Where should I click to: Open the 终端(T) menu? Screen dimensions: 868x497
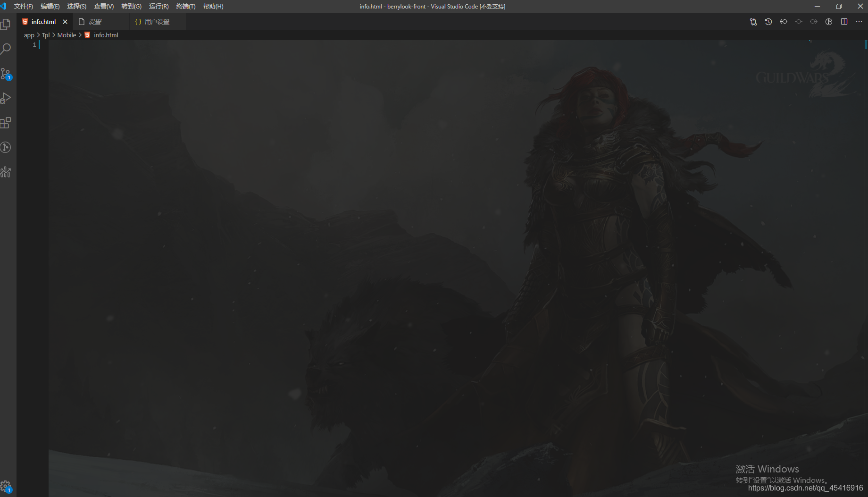coord(186,6)
